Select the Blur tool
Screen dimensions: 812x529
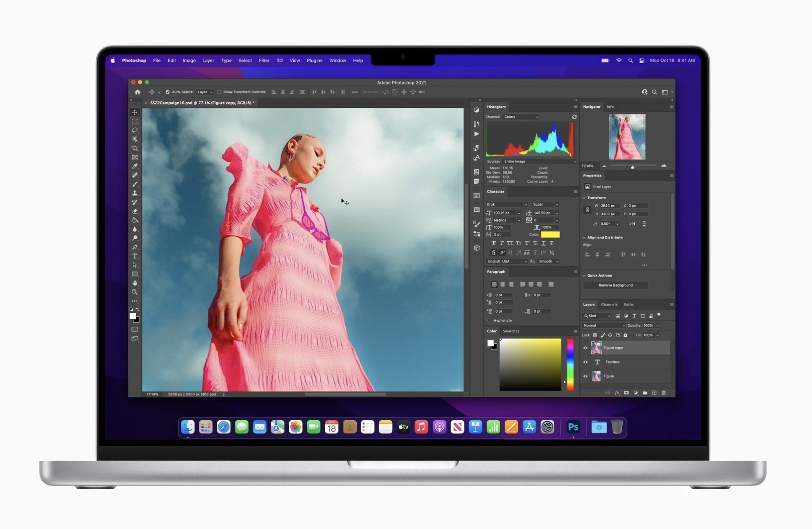point(135,229)
